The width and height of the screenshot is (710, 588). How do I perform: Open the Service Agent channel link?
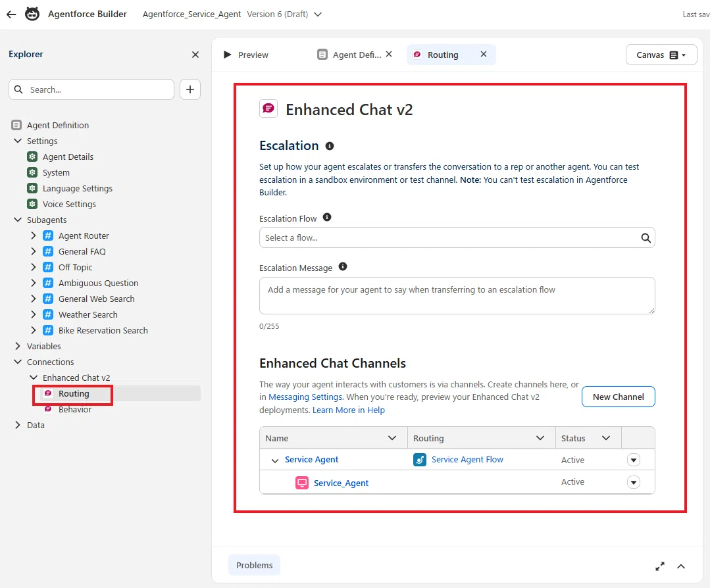click(x=311, y=460)
